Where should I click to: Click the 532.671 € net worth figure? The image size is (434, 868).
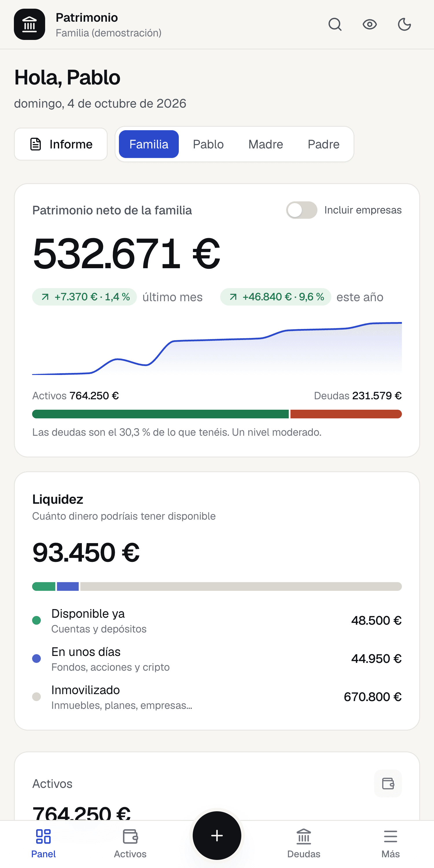126,254
